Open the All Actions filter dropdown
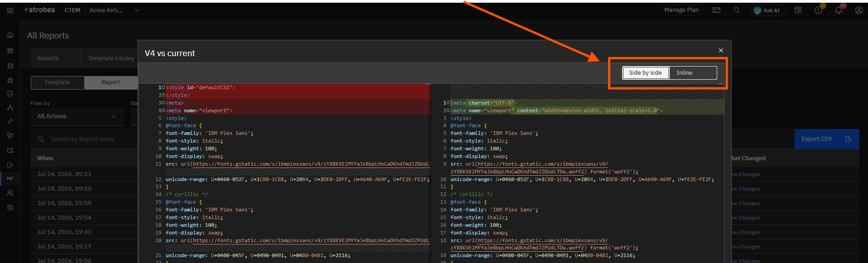 coord(77,116)
